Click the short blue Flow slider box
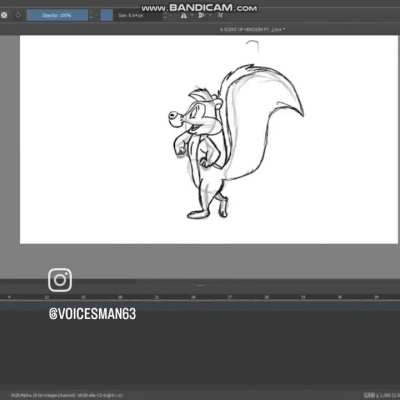Image resolution: width=400 pixels, height=400 pixels. (107, 15)
